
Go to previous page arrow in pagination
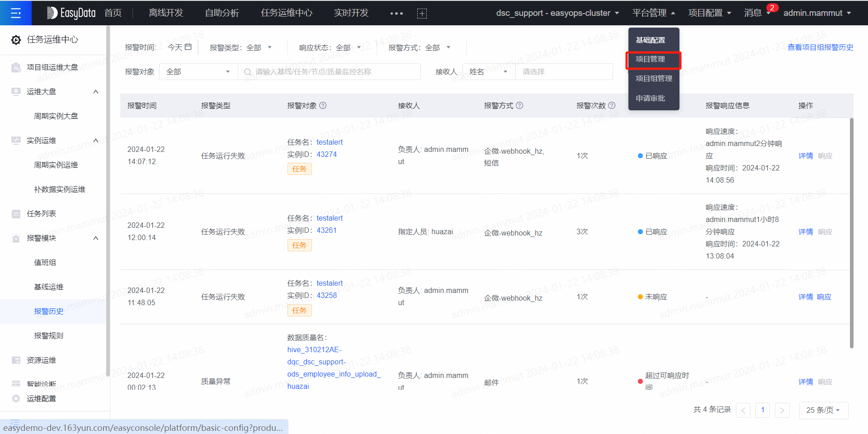pyautogui.click(x=743, y=410)
